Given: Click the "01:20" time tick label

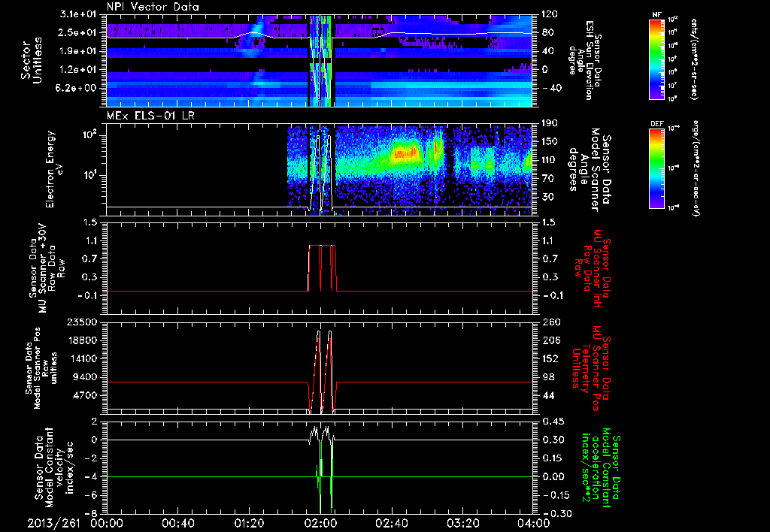Looking at the screenshot, I should point(249,524).
